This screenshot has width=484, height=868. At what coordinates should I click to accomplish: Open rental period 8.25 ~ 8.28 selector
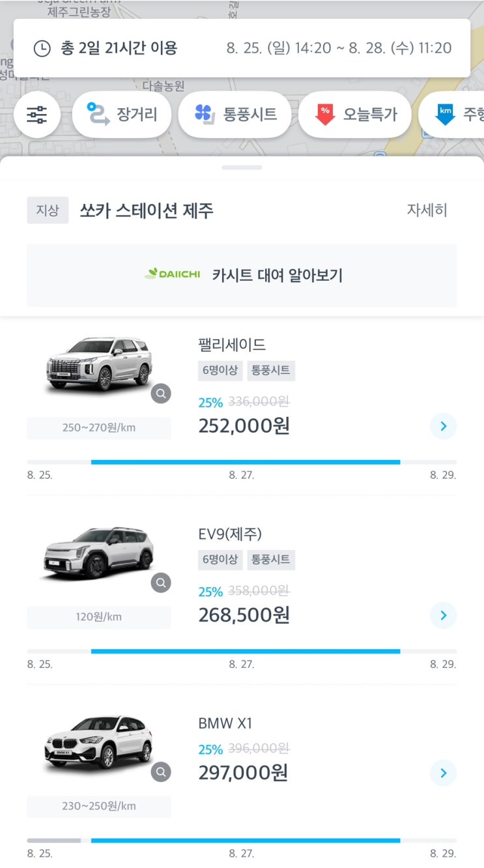tap(339, 48)
